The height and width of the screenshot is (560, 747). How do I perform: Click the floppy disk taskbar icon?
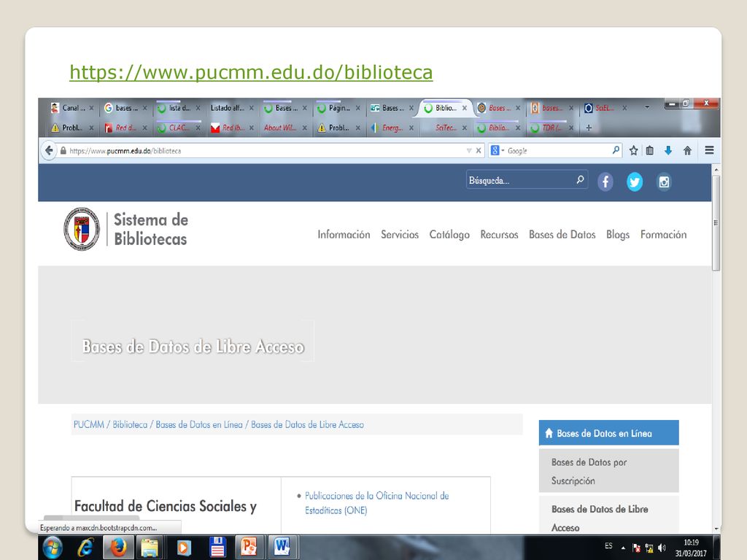coord(217,548)
